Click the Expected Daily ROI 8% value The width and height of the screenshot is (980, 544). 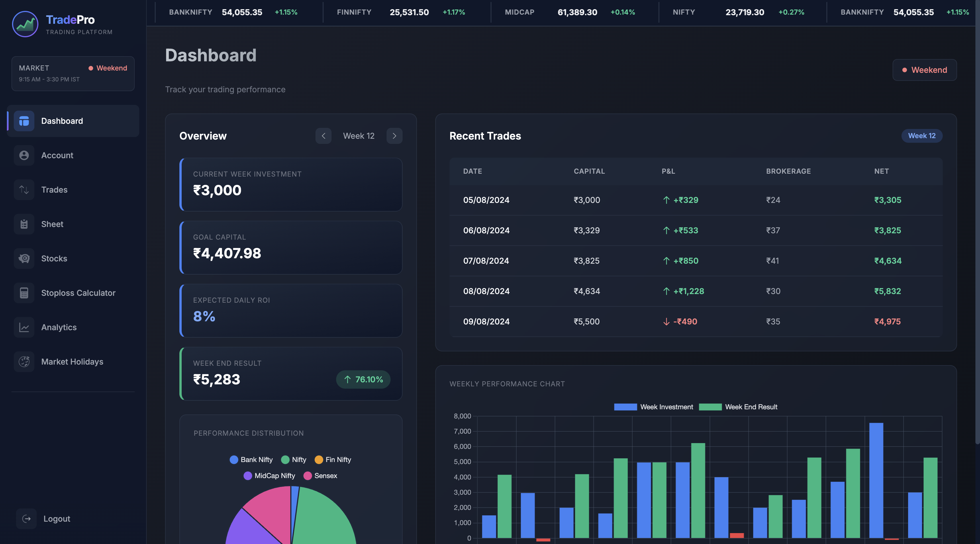tap(204, 316)
